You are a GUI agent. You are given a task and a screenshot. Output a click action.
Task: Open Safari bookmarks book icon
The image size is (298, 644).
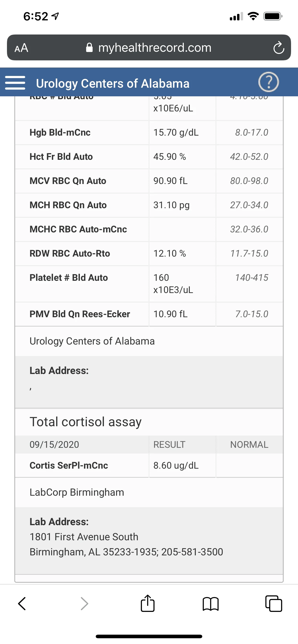[x=211, y=604]
